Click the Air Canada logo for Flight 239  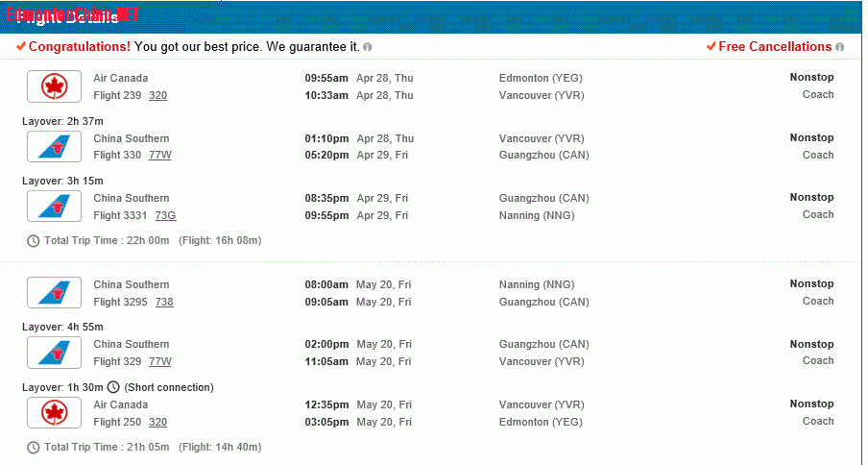[x=54, y=86]
